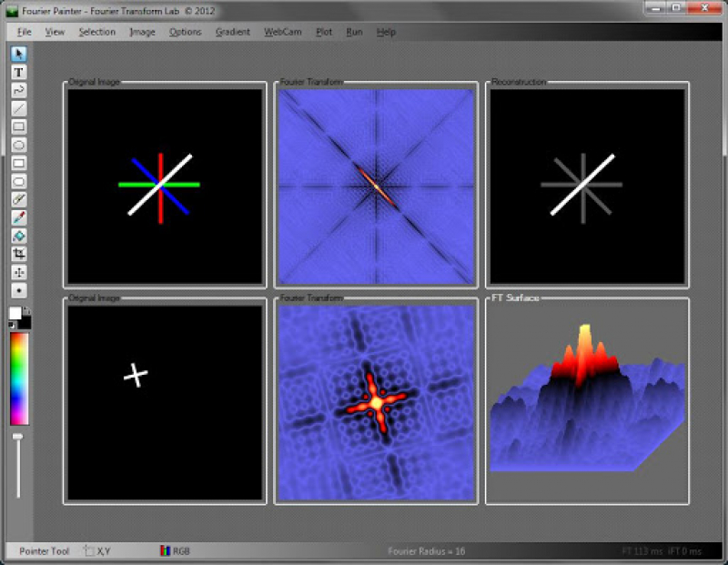Select the Text tool
The width and height of the screenshot is (728, 565).
tap(18, 72)
